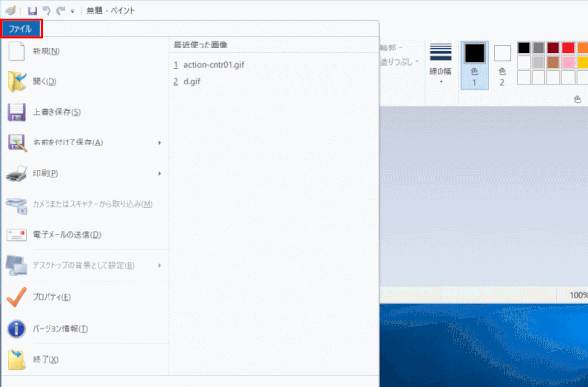Expand the desktop background submenu arrow
Screen dimensions: 588x387
(159, 265)
